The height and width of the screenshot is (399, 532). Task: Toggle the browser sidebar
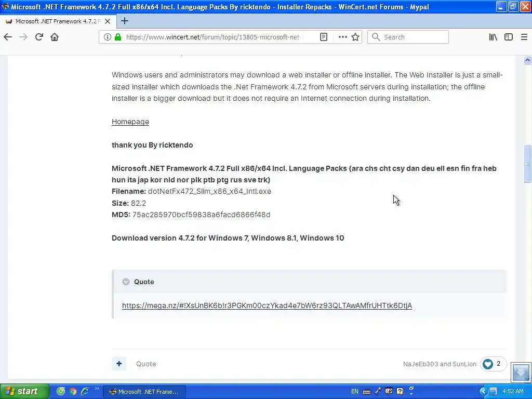508,37
